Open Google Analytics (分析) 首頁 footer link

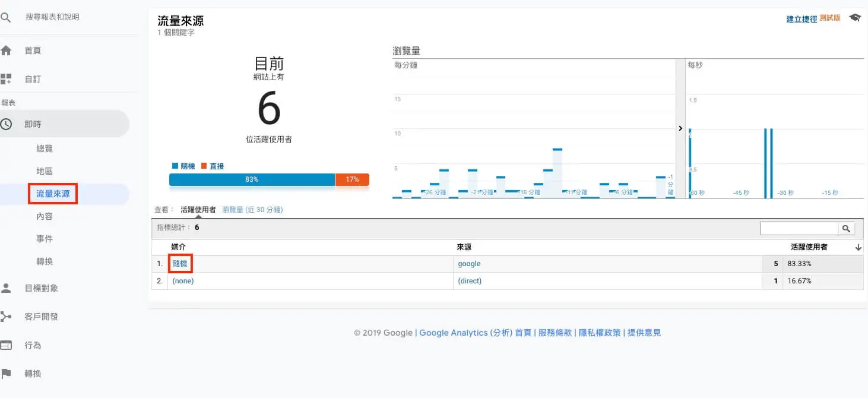coord(475,333)
